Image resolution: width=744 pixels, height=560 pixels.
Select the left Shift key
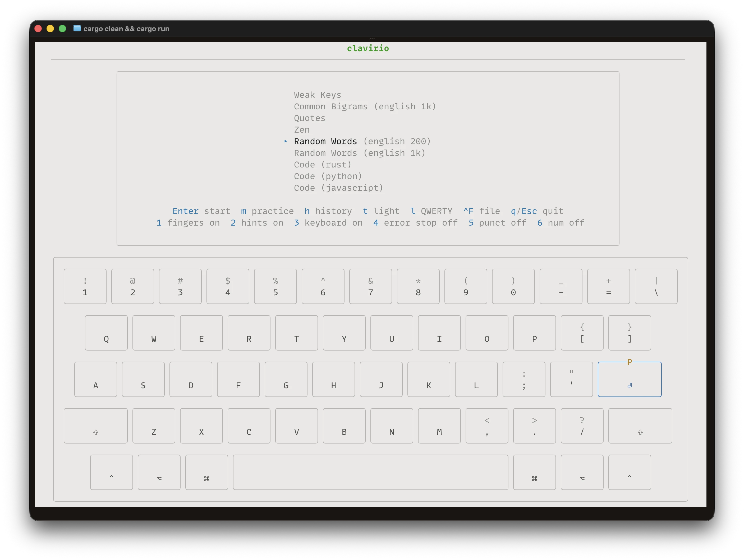[x=95, y=426]
